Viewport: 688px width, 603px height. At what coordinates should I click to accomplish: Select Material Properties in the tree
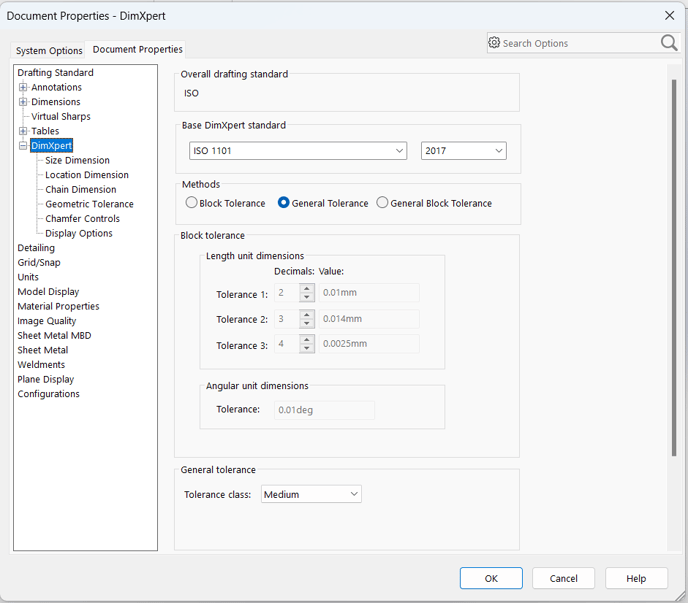pos(58,306)
